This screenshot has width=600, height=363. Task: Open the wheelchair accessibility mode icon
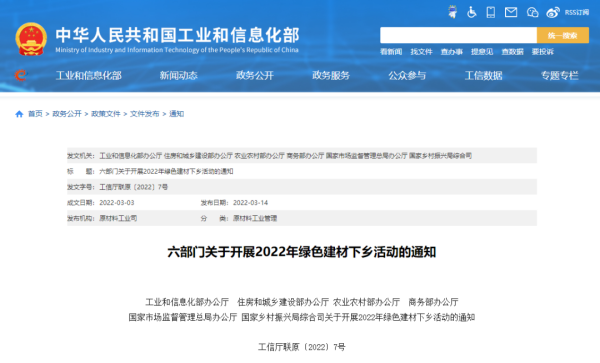tap(471, 12)
